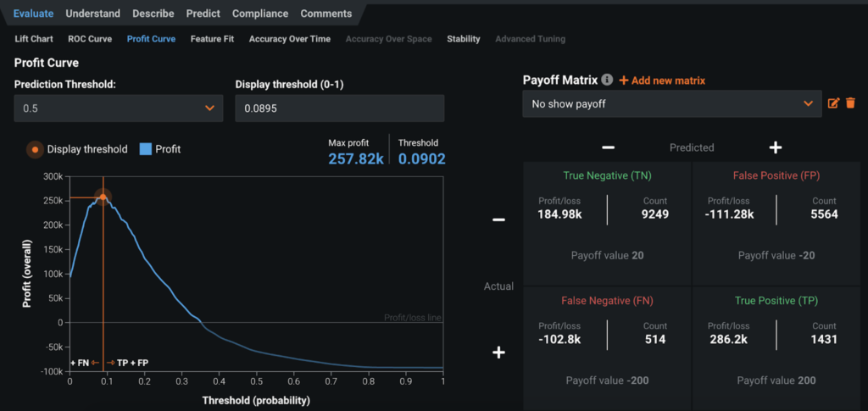
Task: Open the Comments tab
Action: coord(326,14)
